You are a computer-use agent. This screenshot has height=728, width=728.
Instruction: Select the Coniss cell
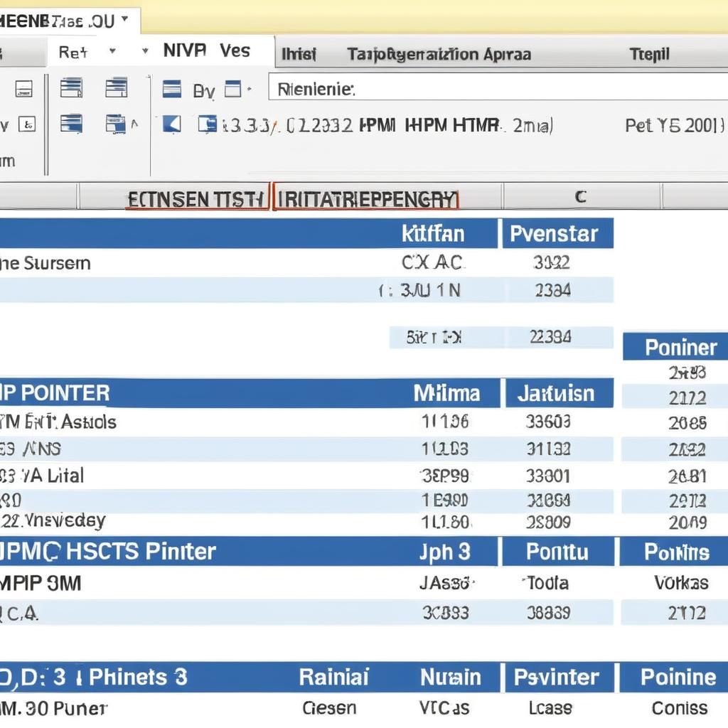pyautogui.click(x=679, y=708)
